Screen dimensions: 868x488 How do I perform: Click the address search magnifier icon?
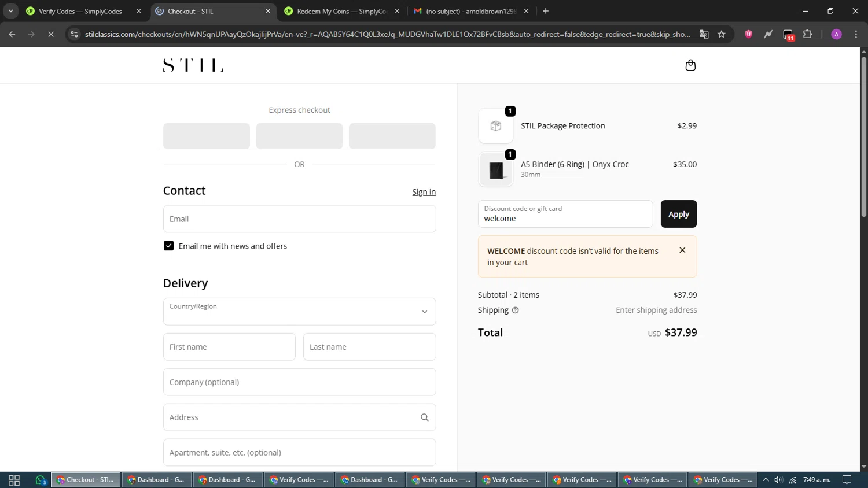click(x=424, y=417)
